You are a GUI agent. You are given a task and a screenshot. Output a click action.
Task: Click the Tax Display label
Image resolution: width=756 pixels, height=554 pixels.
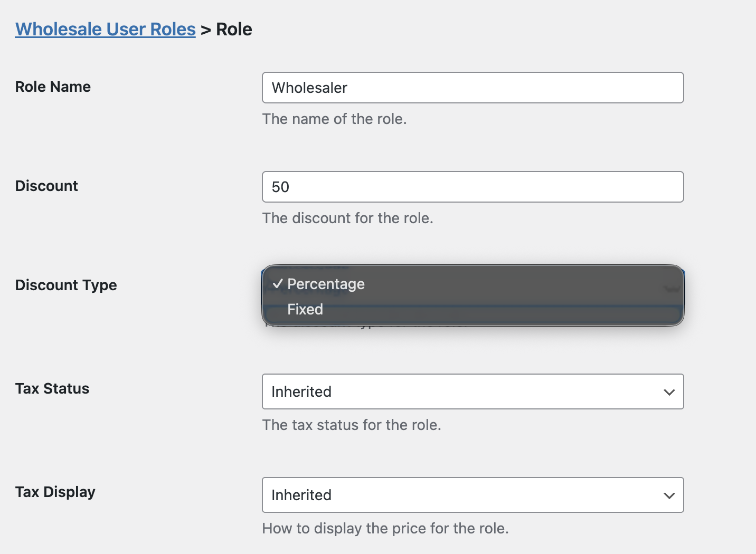[x=55, y=492]
